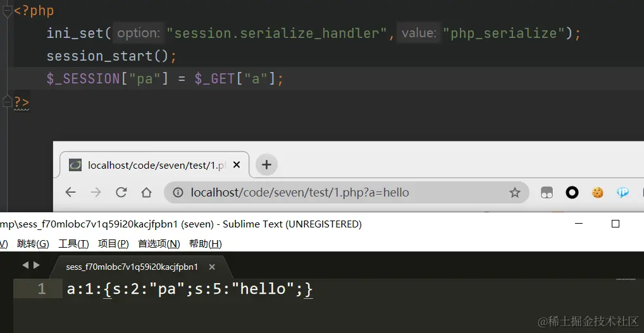This screenshot has width=644, height=333.
Task: Open the 项目(P) menu in Sublime Text
Action: tap(113, 244)
